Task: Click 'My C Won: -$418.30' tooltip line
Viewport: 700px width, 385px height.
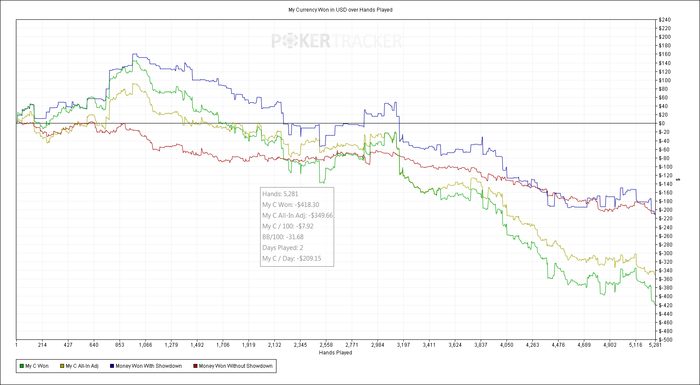Action: coord(291,205)
